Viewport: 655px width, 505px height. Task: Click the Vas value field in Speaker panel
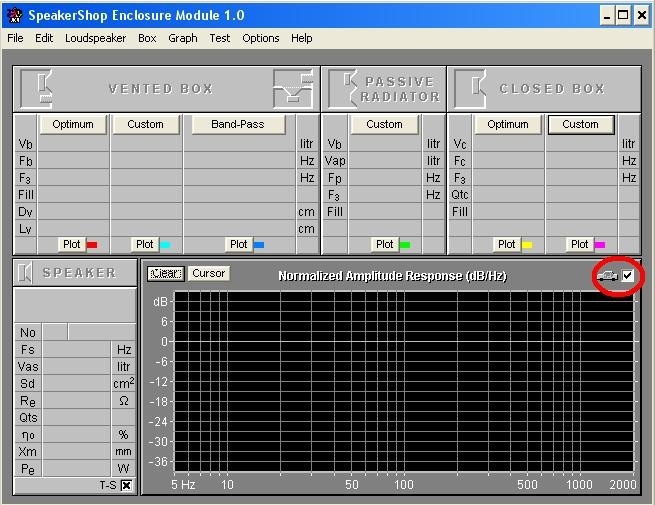tap(76, 366)
